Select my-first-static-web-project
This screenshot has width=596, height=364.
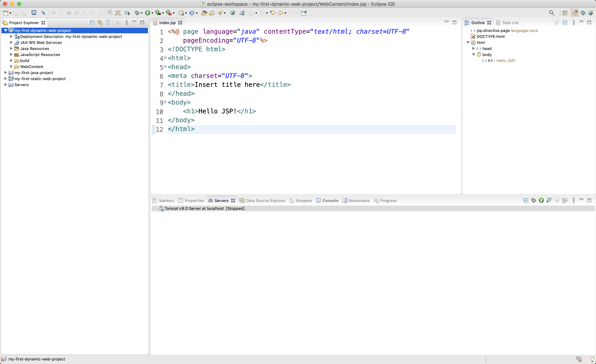[x=40, y=79]
